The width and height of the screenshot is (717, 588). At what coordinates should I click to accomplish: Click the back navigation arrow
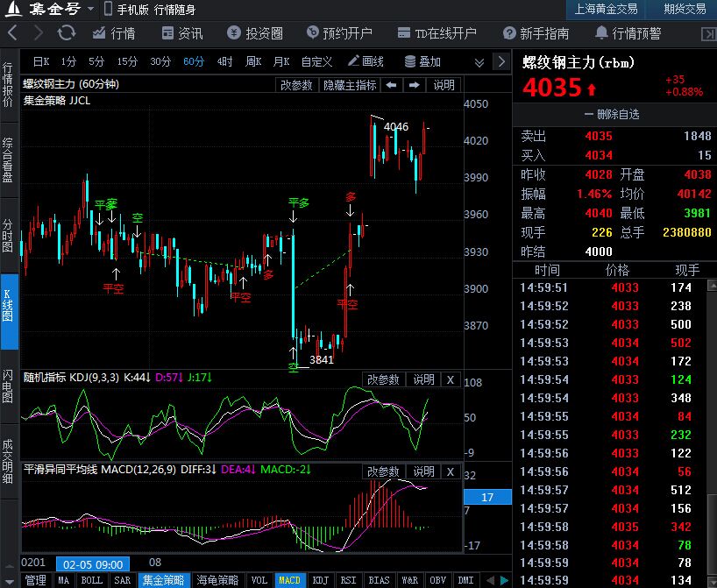[x=11, y=33]
